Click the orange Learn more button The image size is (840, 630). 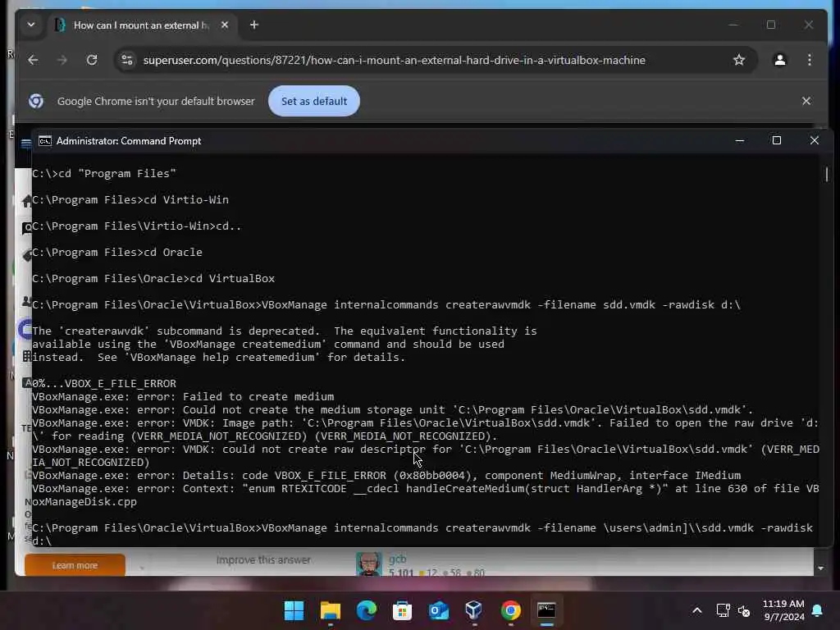(75, 565)
